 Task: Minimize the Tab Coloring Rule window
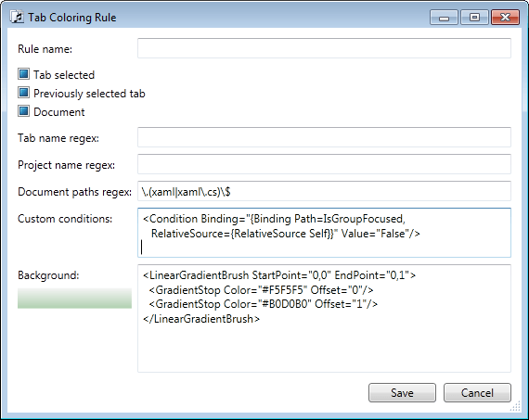coord(444,18)
